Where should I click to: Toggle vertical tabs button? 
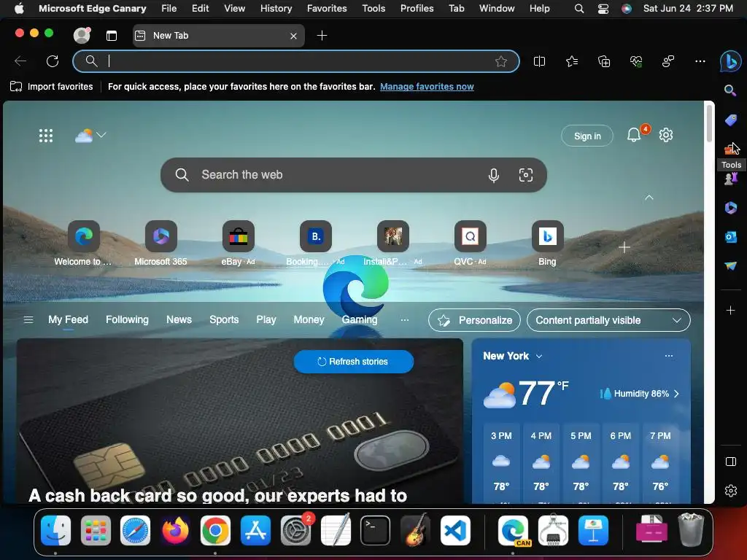pos(112,36)
